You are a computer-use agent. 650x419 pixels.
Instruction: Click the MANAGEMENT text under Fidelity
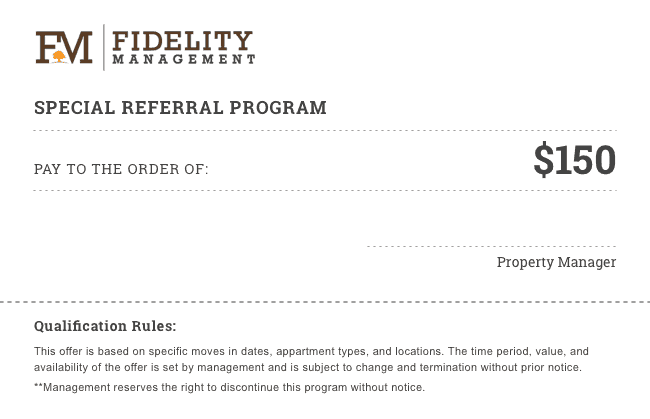[183, 60]
